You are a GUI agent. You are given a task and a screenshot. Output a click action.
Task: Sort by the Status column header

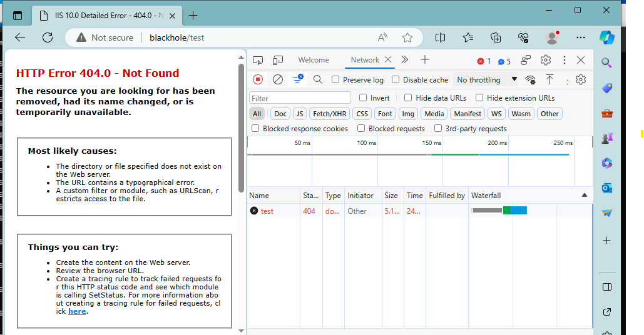[311, 196]
